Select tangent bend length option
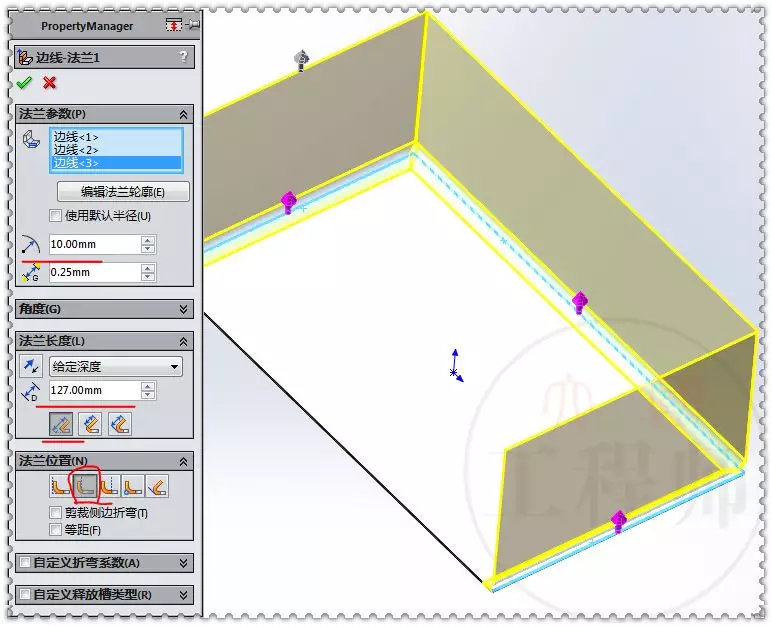The height and width of the screenshot is (626, 772). click(x=120, y=424)
